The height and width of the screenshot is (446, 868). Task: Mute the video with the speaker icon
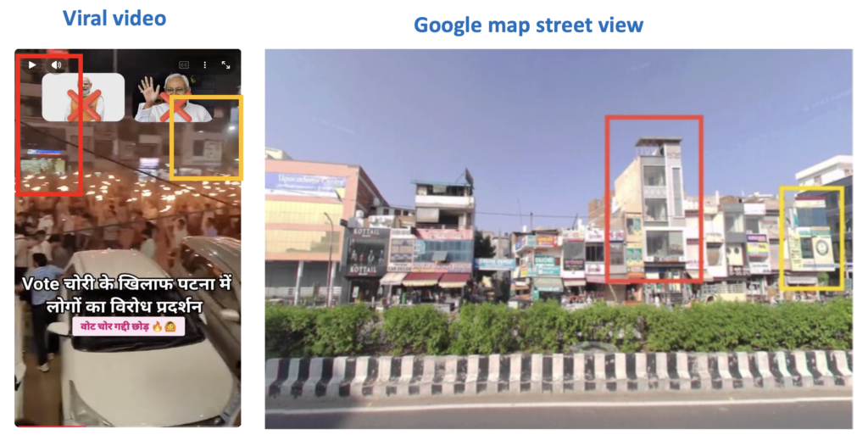click(x=56, y=64)
